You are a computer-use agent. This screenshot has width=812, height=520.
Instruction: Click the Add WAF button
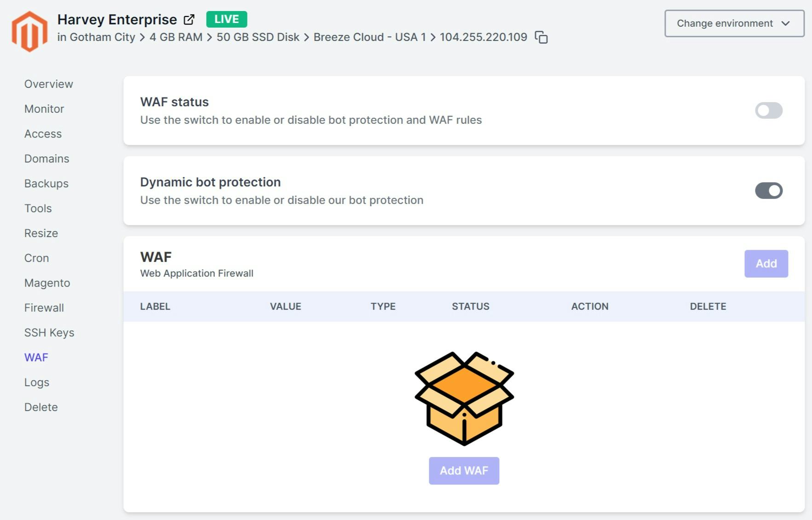point(464,471)
